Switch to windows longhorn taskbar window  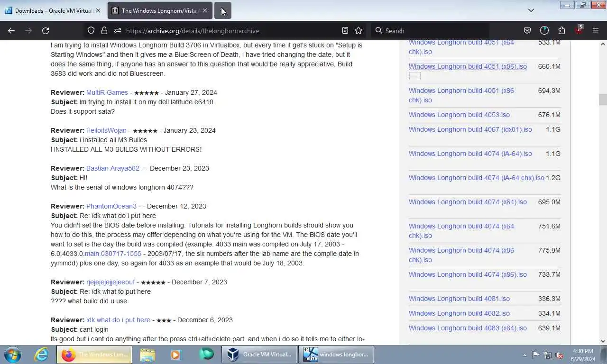point(336,355)
